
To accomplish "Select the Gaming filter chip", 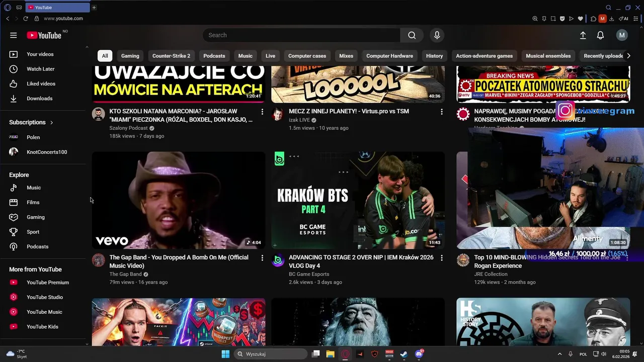I will tap(130, 56).
